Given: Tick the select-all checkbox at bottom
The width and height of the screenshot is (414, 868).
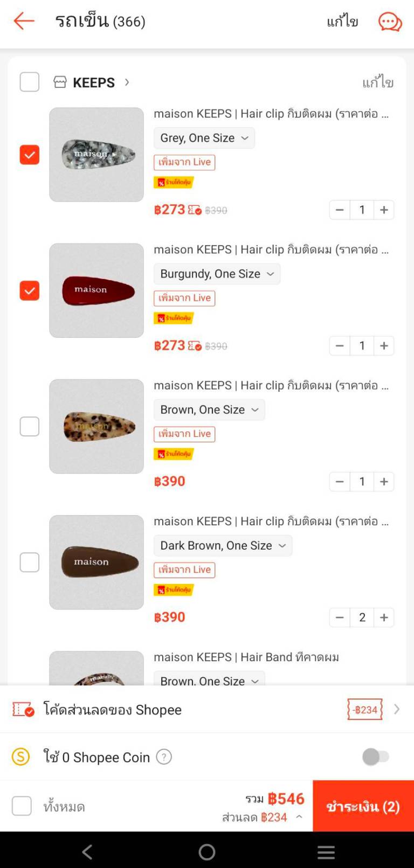Looking at the screenshot, I should (x=22, y=806).
